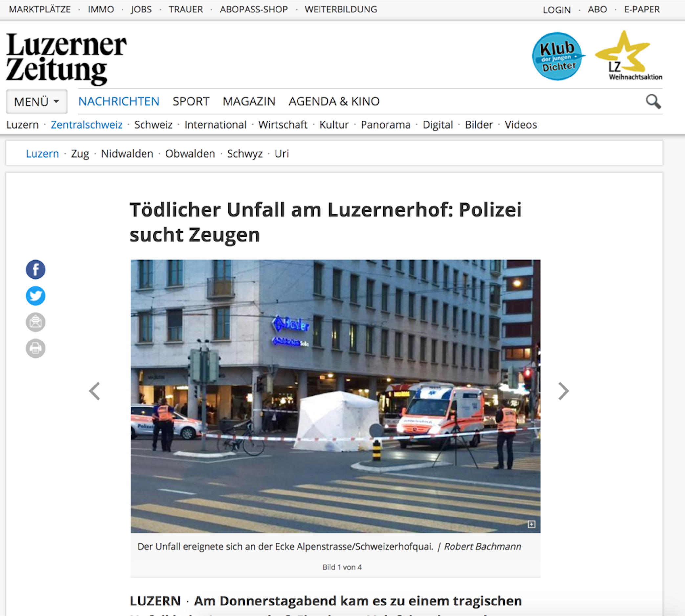Screen dimensions: 685x616
Task: Select Zug in the canton submenu
Action: pos(80,154)
